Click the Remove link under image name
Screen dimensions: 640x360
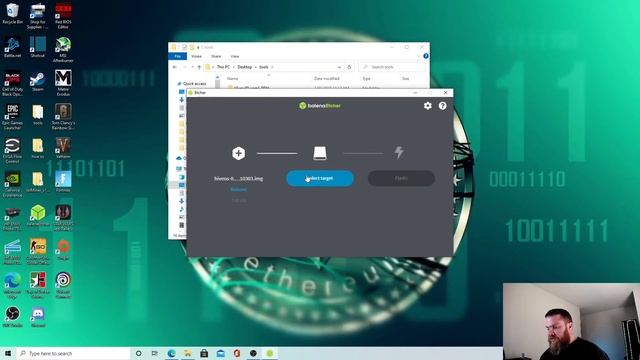point(238,189)
